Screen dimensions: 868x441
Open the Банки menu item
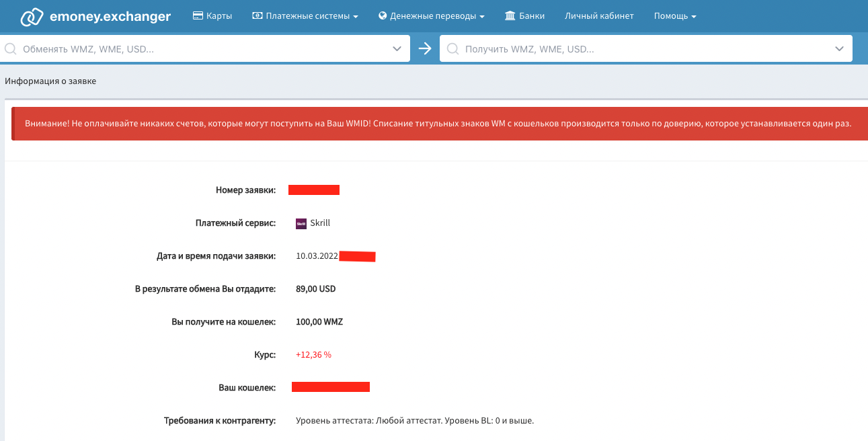[x=532, y=16]
